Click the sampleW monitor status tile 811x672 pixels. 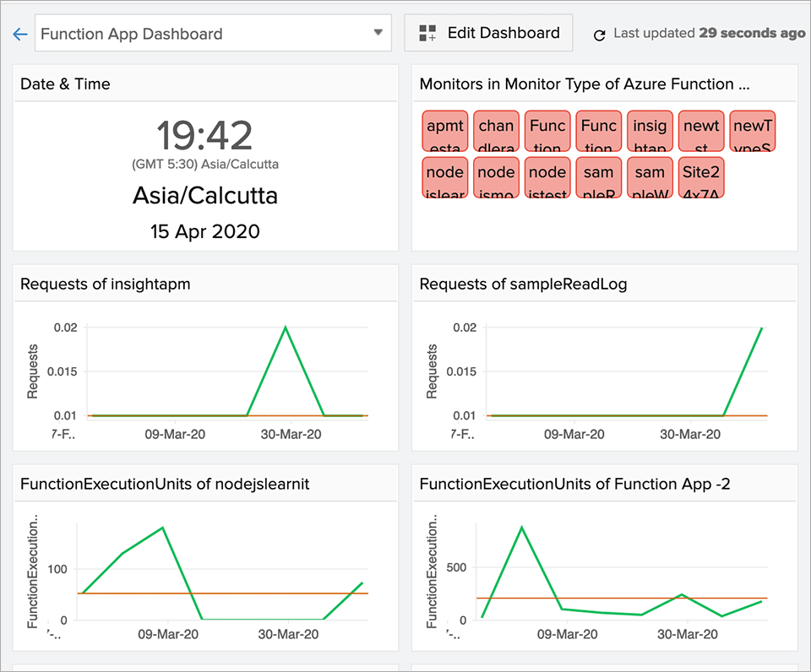650,177
